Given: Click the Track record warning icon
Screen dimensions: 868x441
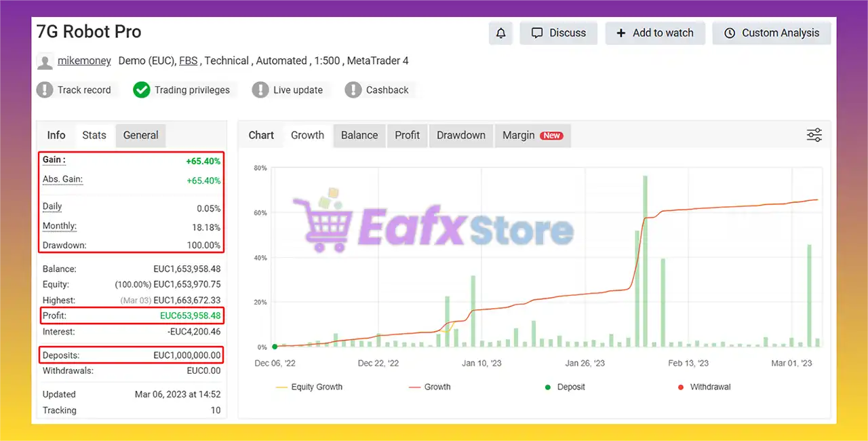Looking at the screenshot, I should tap(45, 90).
